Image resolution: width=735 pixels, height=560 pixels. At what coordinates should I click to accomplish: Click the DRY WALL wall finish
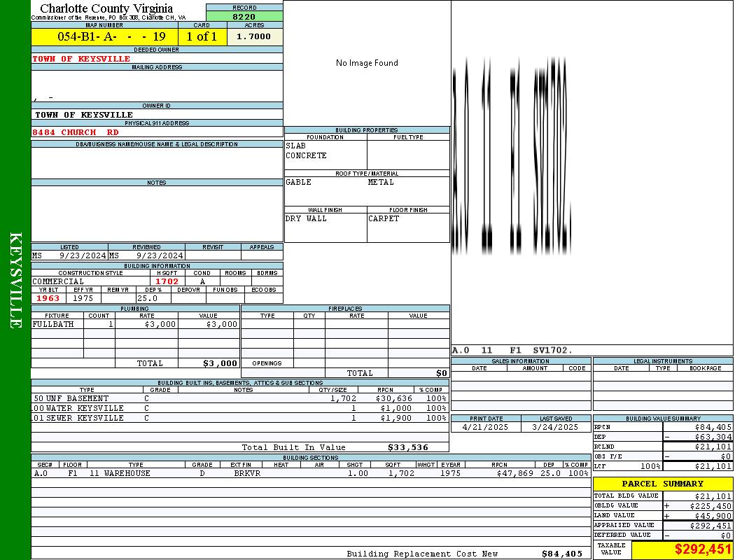306,218
